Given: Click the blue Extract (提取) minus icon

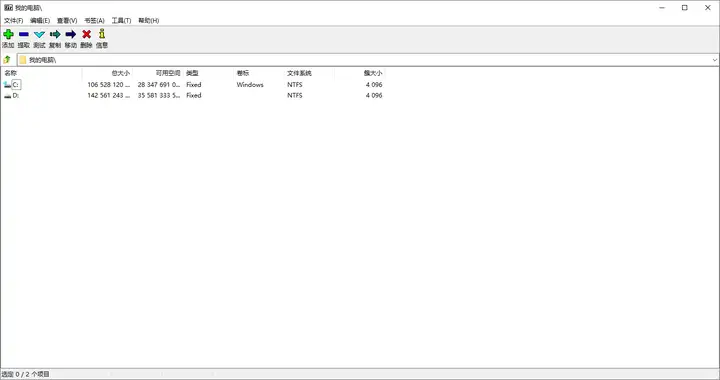Looking at the screenshot, I should (x=24, y=34).
